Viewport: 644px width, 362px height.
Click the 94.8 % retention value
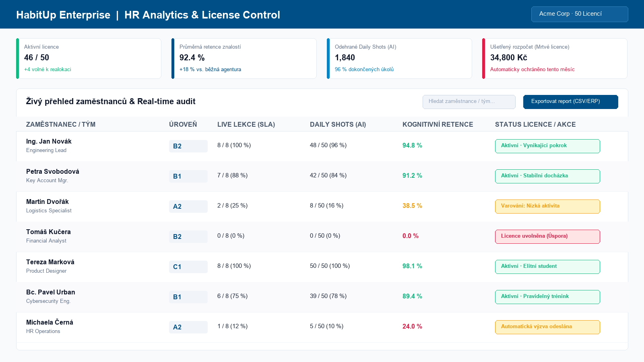(x=412, y=146)
